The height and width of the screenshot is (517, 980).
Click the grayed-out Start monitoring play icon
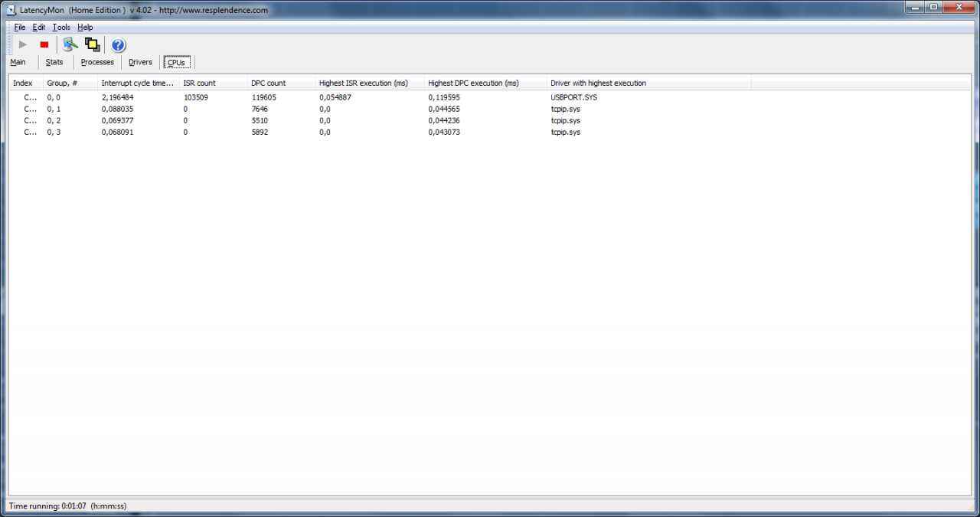coord(23,45)
